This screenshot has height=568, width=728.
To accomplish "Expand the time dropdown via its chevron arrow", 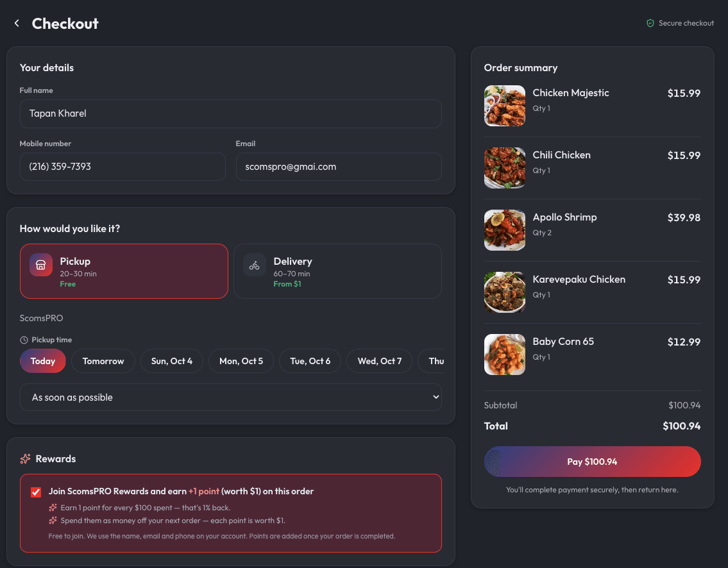I will [x=436, y=397].
